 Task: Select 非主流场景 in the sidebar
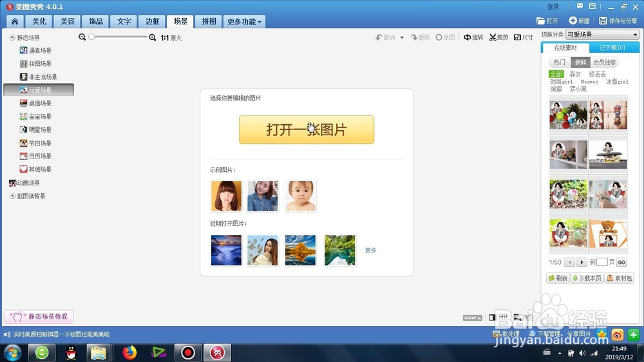[x=39, y=77]
